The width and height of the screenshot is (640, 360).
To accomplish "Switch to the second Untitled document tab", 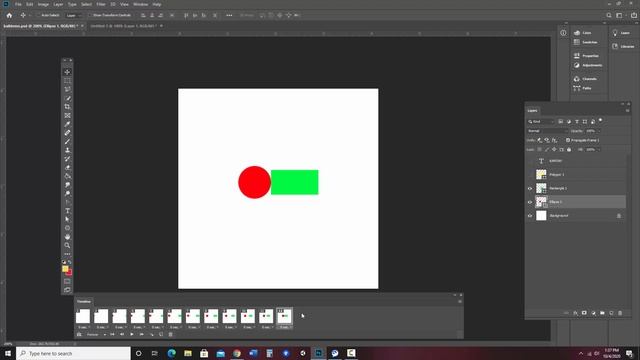I will click(123, 26).
